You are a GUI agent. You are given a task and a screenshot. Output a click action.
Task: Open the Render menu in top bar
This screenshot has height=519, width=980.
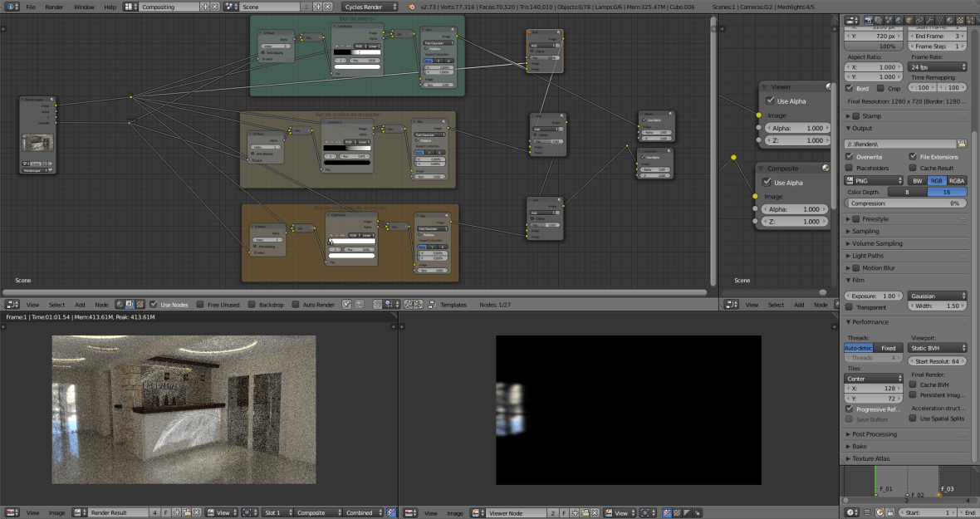coord(54,7)
